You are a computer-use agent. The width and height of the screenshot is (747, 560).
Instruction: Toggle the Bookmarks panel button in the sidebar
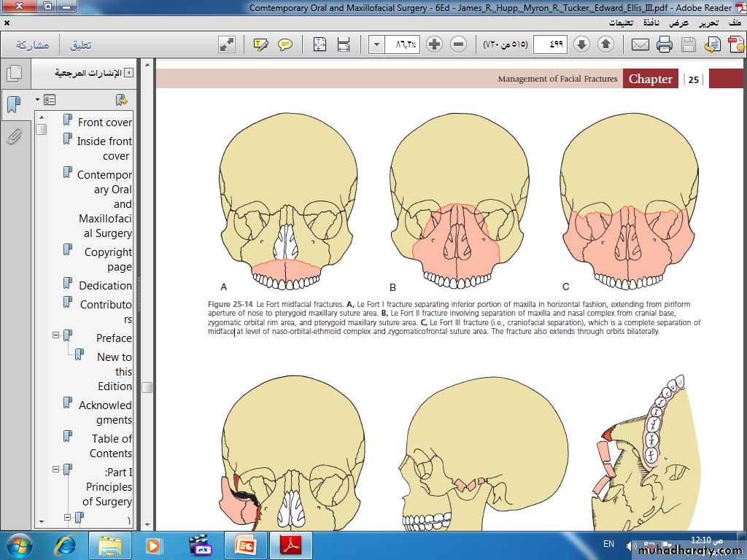pyautogui.click(x=14, y=104)
